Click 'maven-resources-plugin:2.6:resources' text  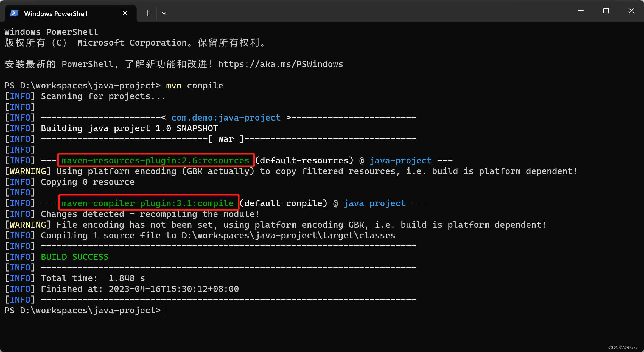tap(155, 160)
